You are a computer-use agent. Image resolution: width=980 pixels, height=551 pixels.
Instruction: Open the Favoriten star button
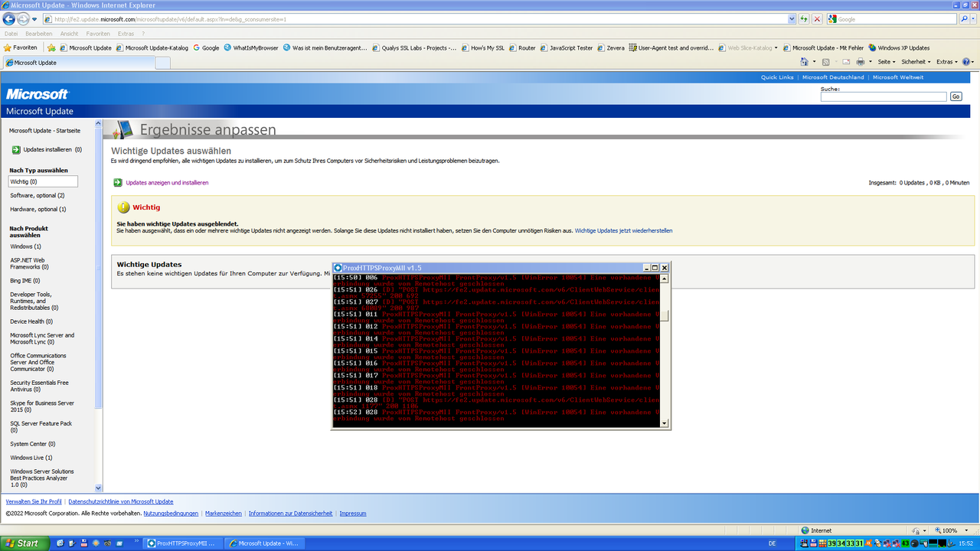(x=21, y=47)
